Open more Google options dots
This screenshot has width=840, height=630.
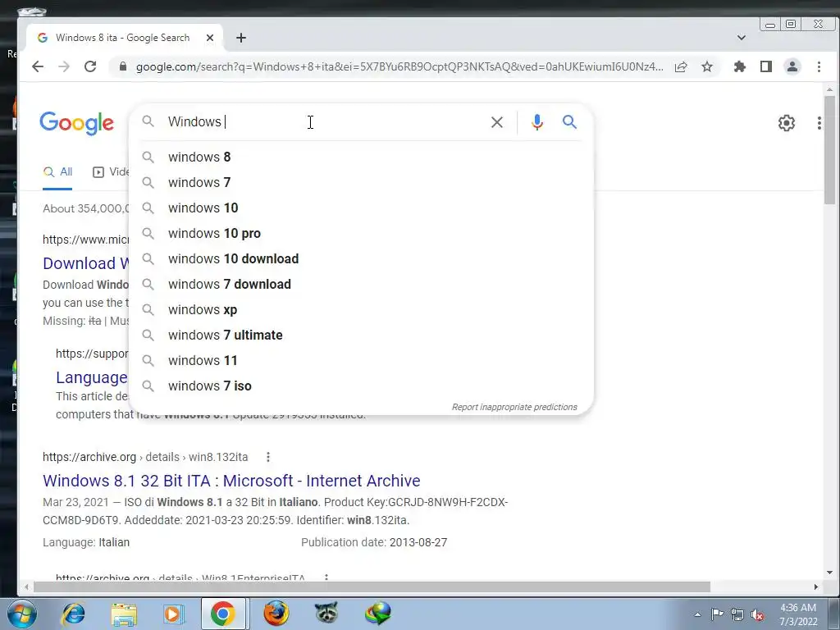819,123
